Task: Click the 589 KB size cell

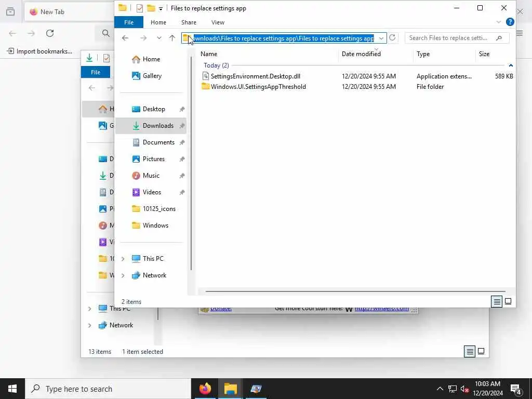Action: (504, 76)
